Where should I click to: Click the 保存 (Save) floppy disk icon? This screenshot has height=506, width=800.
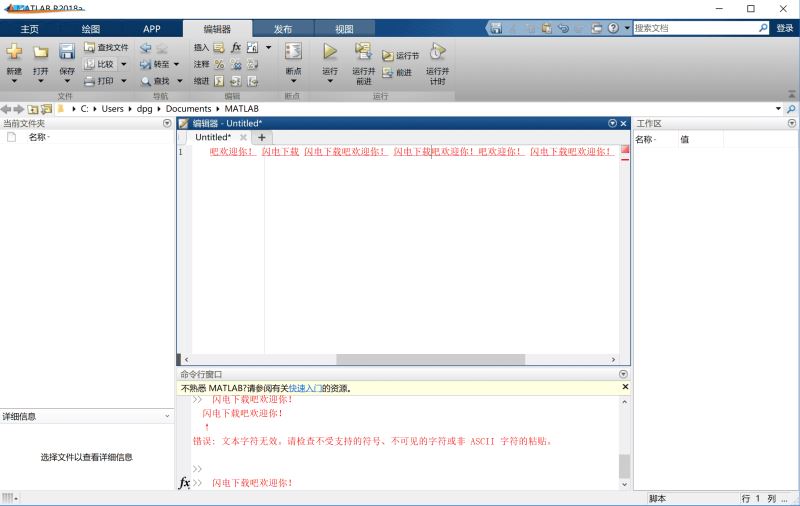click(67, 51)
